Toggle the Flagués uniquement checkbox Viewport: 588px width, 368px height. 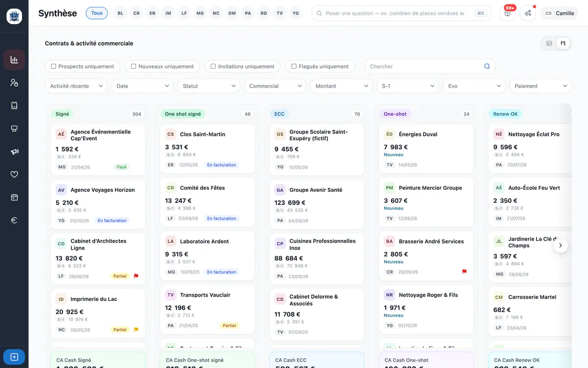click(x=294, y=67)
